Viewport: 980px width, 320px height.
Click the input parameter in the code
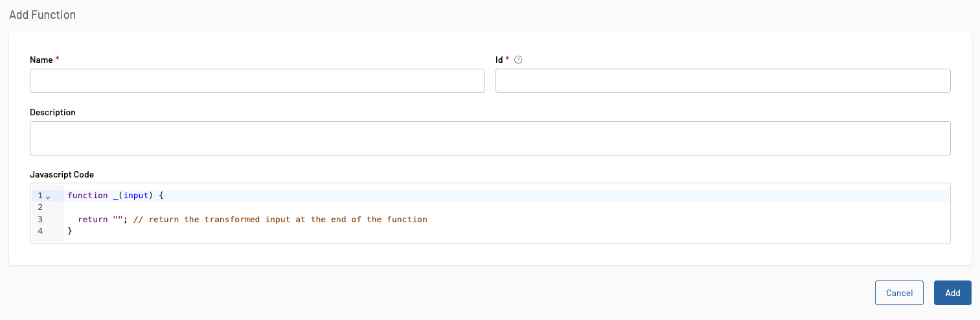coord(138,195)
